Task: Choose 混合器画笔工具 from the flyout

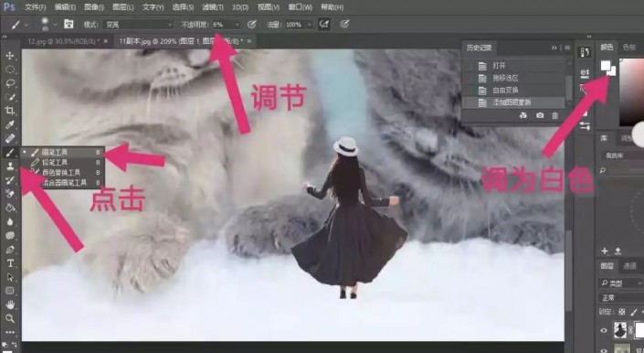Action: 62,183
